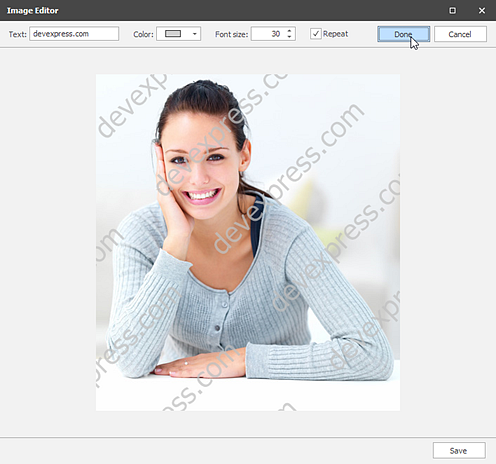Image resolution: width=496 pixels, height=464 pixels.
Task: Maximize the Image Editor window
Action: pos(452,10)
